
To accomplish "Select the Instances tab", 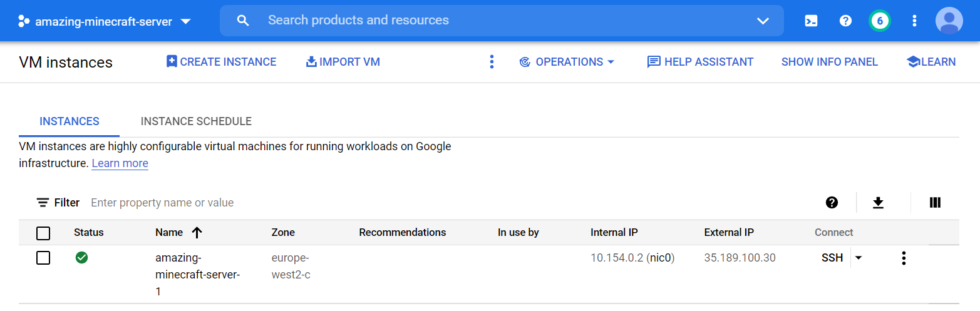I will point(69,121).
